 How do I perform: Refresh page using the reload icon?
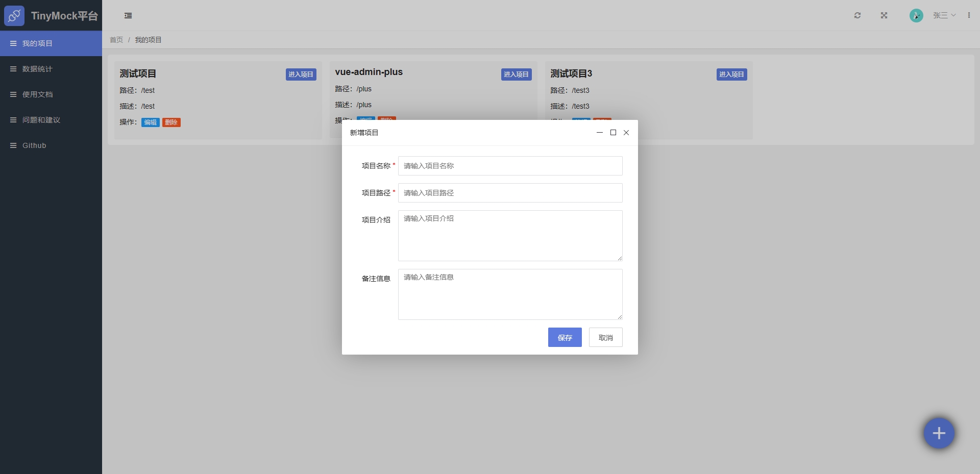pos(857,15)
